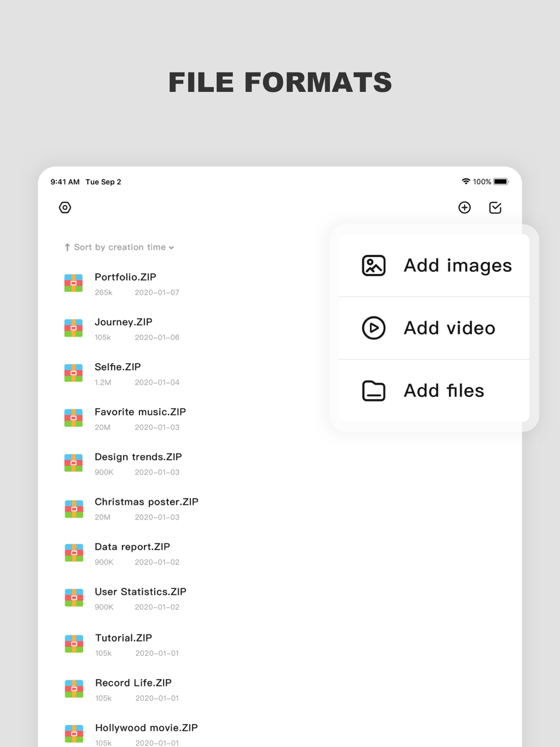Open the Hollywood movie.ZIP file name
The height and width of the screenshot is (747, 560).
147,728
